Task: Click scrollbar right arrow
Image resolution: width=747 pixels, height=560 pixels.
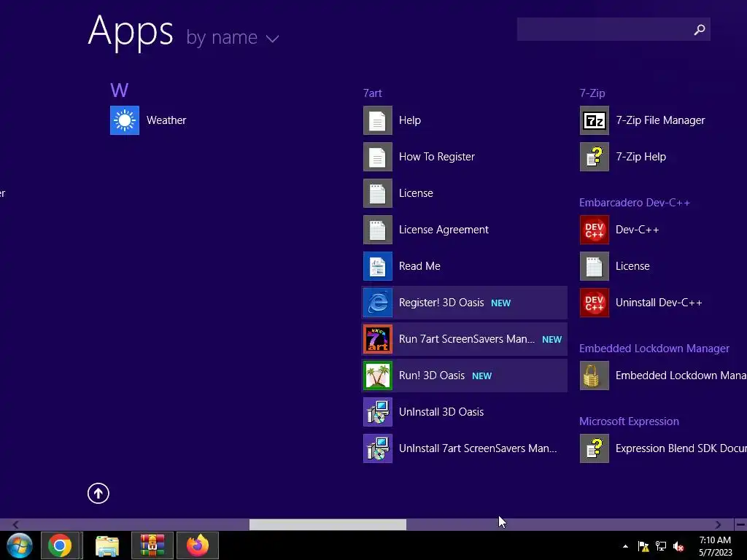Action: click(x=718, y=524)
